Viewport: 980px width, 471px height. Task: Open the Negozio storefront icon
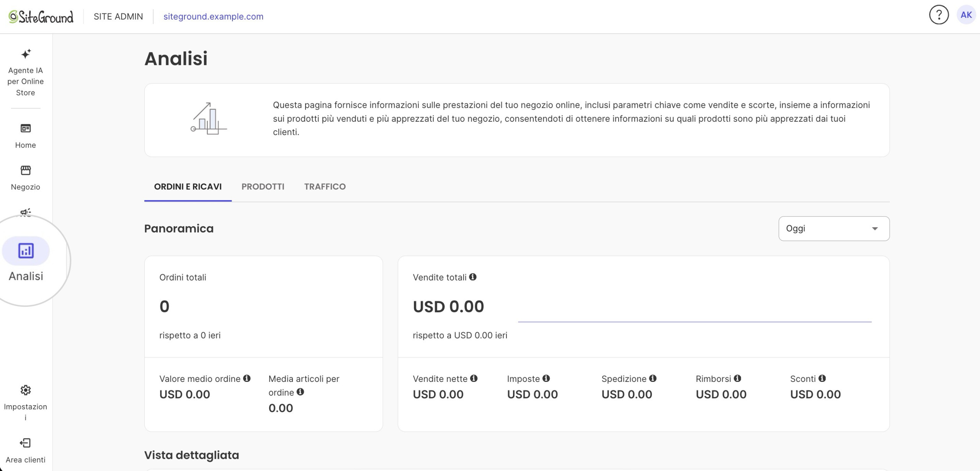tap(26, 170)
